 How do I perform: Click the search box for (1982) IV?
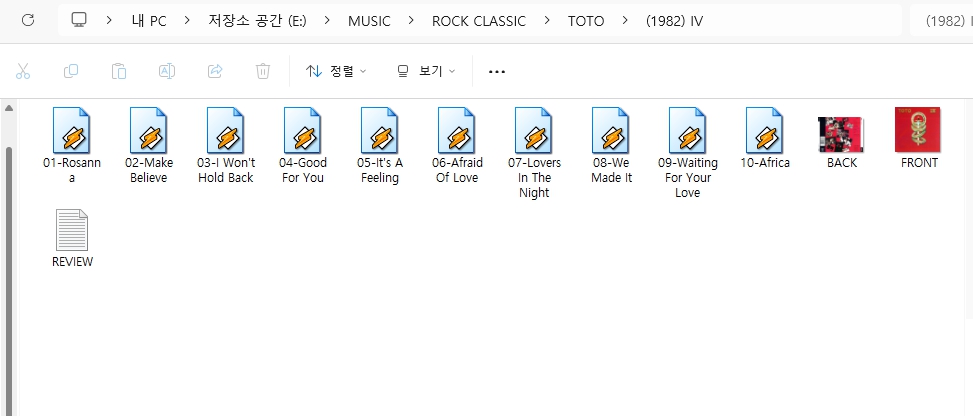click(x=941, y=21)
